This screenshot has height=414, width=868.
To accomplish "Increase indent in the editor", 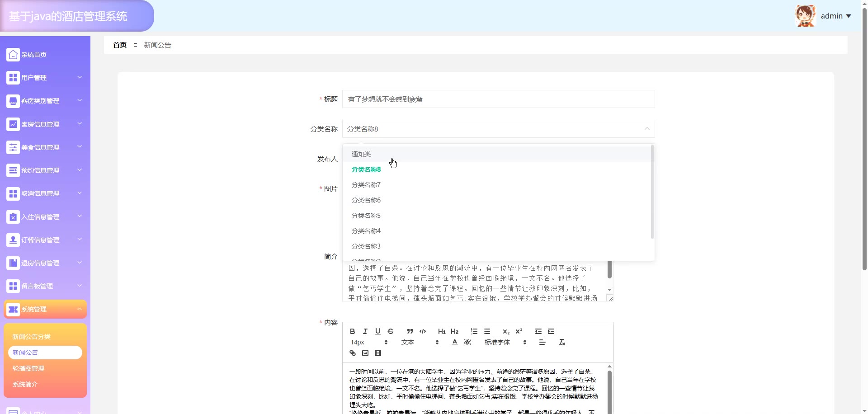I will click(551, 331).
